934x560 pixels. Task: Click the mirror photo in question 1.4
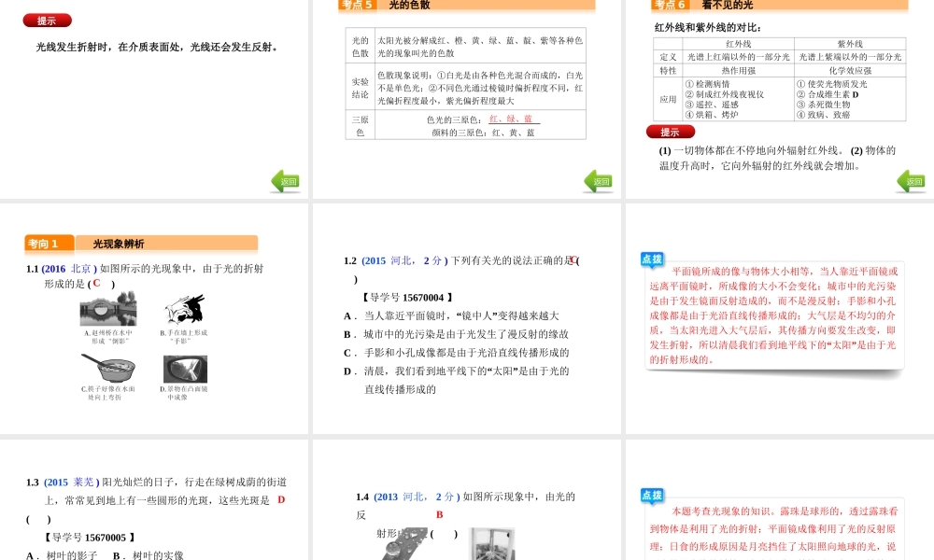[x=491, y=543]
